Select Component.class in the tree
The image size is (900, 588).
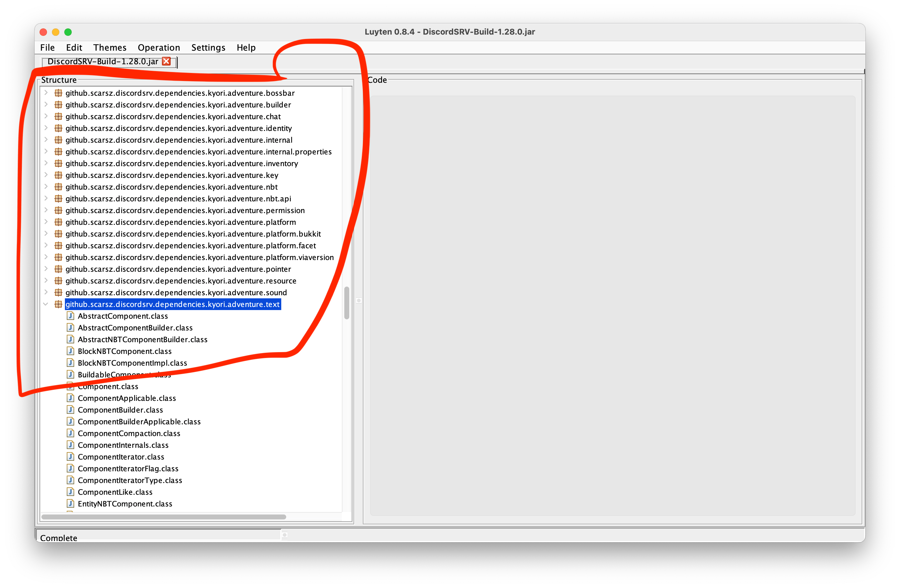(108, 386)
